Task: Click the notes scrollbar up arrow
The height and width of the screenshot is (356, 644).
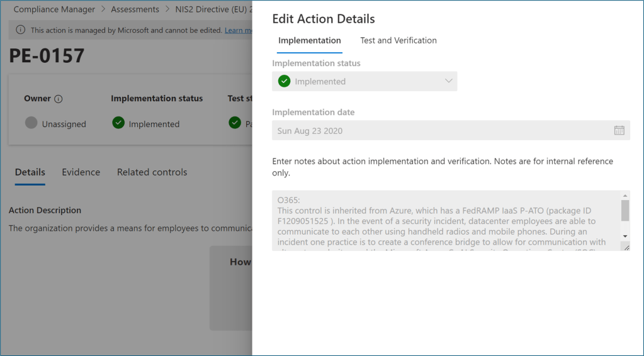Action: click(x=625, y=196)
